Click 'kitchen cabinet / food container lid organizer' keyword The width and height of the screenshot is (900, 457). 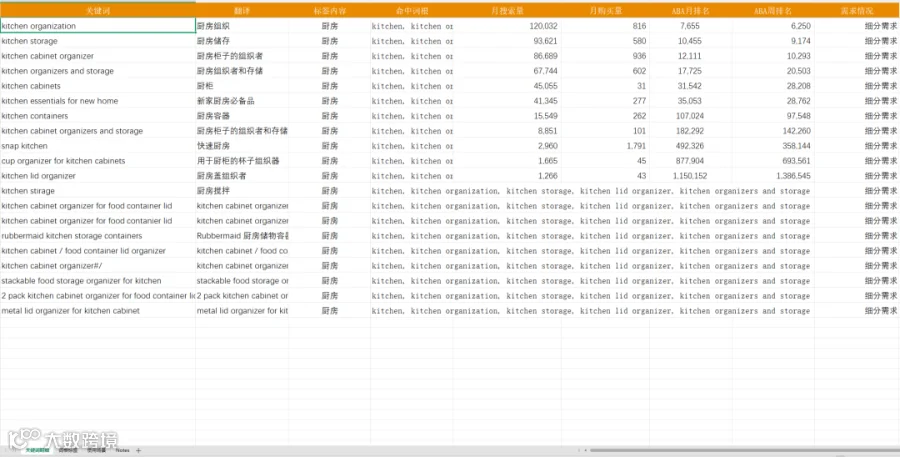click(98, 250)
